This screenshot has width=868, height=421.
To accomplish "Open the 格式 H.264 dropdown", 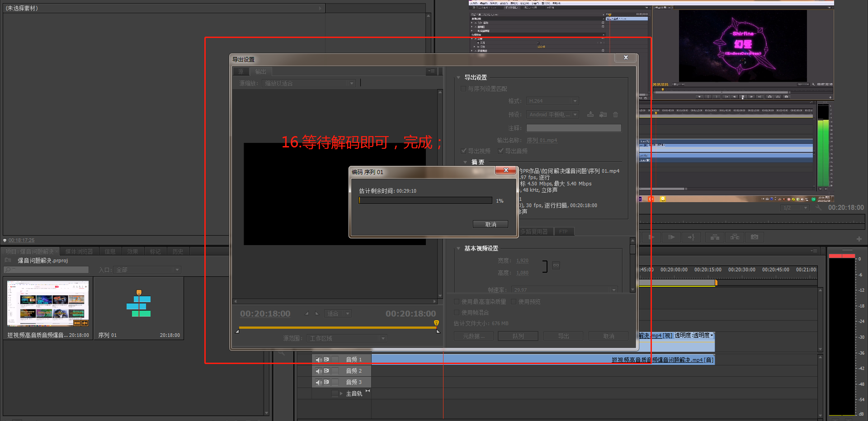I will 552,101.
